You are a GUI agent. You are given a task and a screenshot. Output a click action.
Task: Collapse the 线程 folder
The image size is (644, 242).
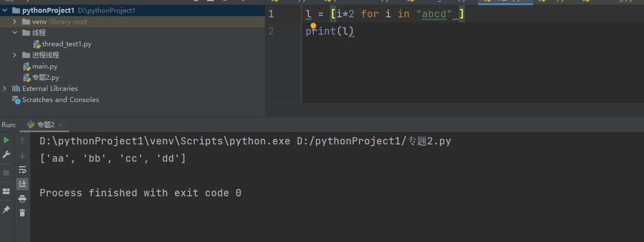tap(15, 33)
